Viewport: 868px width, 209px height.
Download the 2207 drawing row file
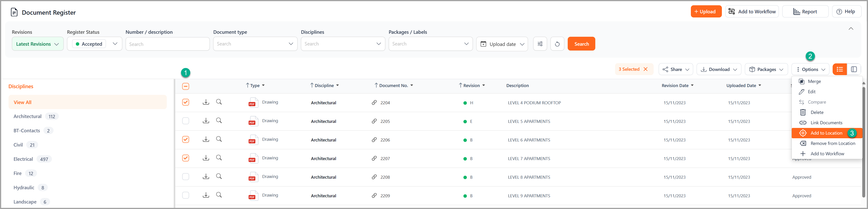click(x=206, y=158)
